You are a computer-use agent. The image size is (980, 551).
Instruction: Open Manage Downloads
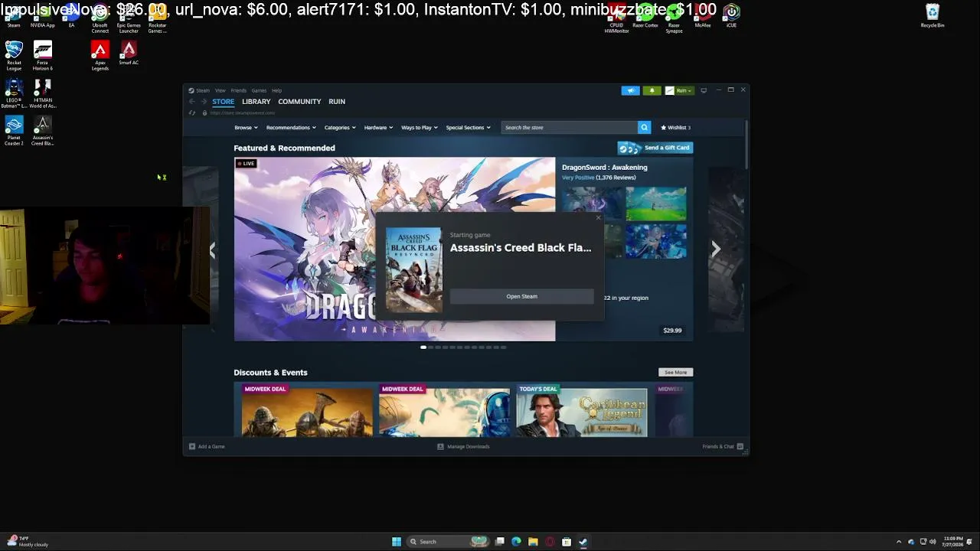click(463, 446)
